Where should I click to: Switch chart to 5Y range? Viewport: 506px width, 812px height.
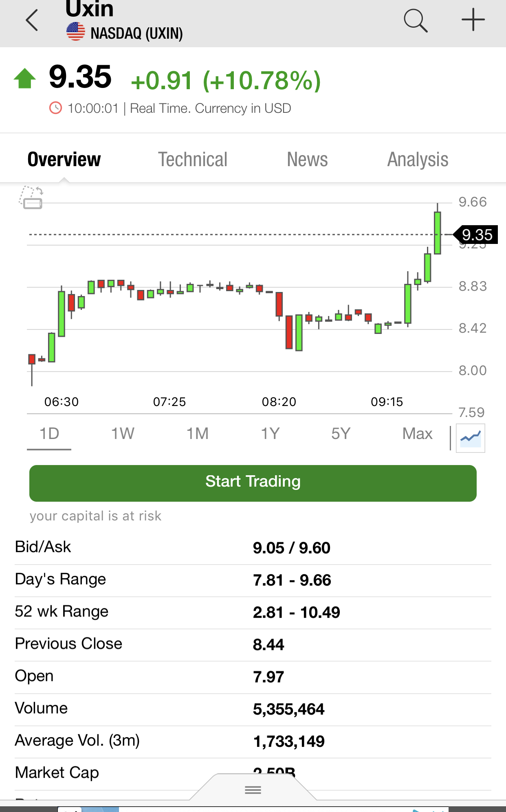(x=341, y=434)
